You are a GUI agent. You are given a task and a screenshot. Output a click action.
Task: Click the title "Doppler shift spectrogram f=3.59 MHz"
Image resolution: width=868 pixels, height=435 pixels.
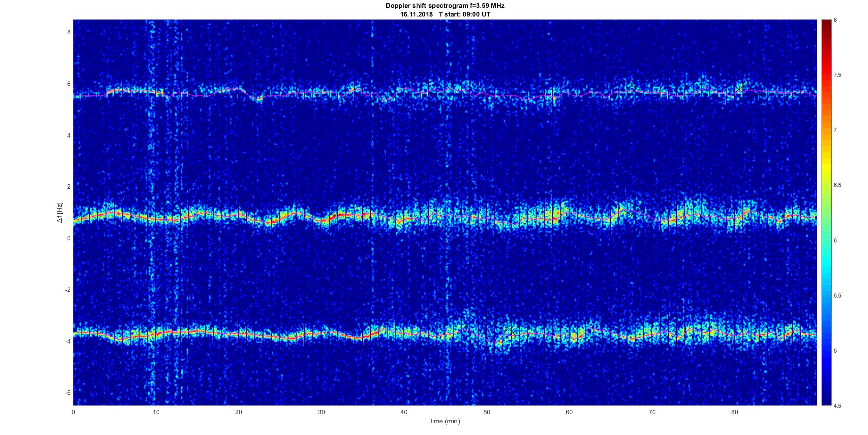[x=445, y=6]
